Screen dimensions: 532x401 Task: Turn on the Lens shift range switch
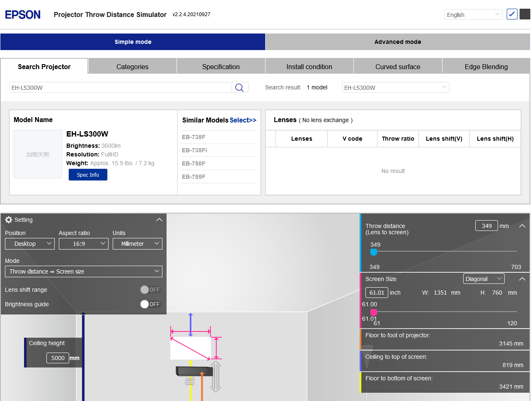coord(150,290)
